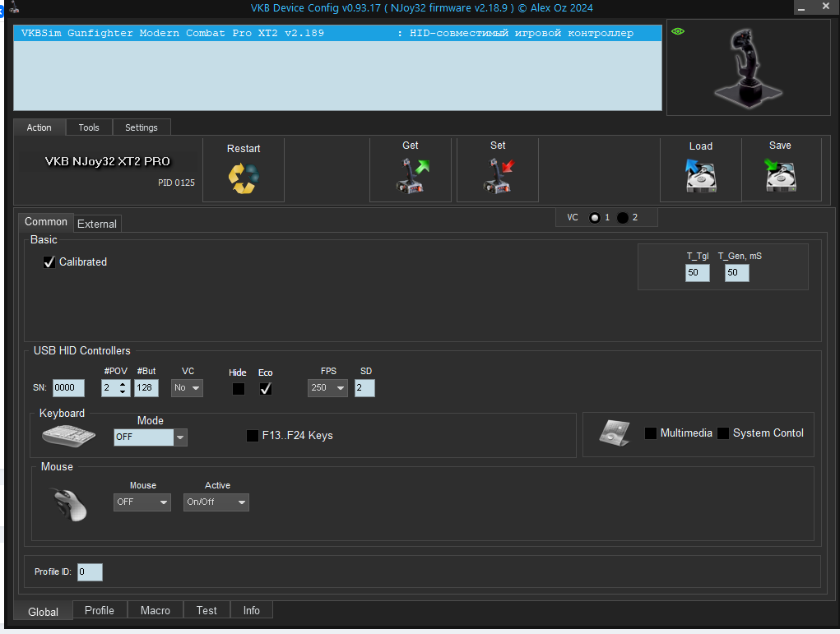Screen dimensions: 840x634
Task: Click the Profile ID input field
Action: [x=90, y=572]
